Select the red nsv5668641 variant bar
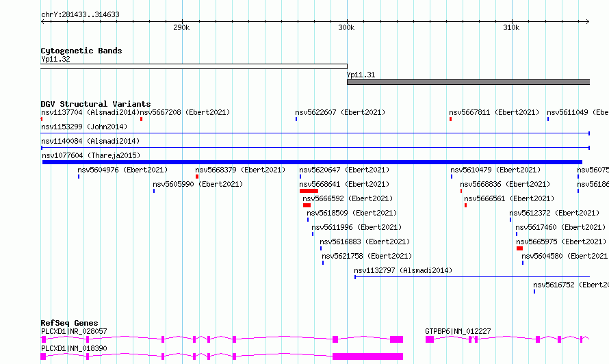 coord(309,191)
